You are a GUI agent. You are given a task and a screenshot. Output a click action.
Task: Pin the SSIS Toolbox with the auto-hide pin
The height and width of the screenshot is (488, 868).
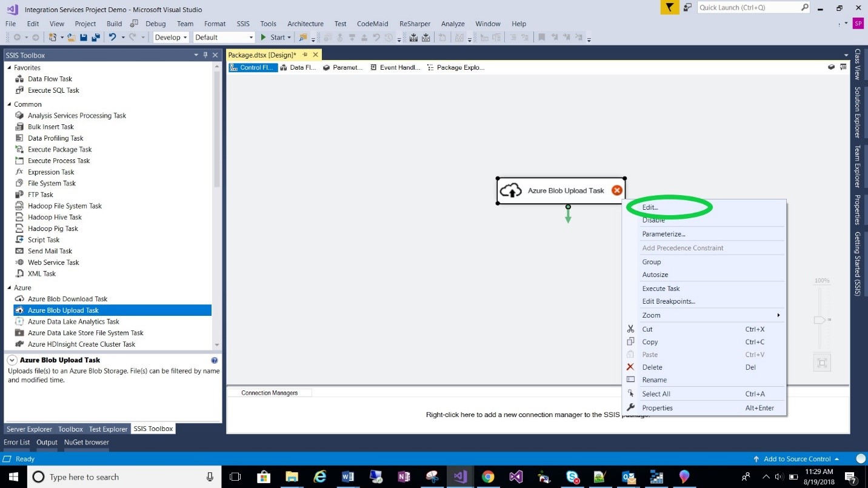[x=205, y=55]
